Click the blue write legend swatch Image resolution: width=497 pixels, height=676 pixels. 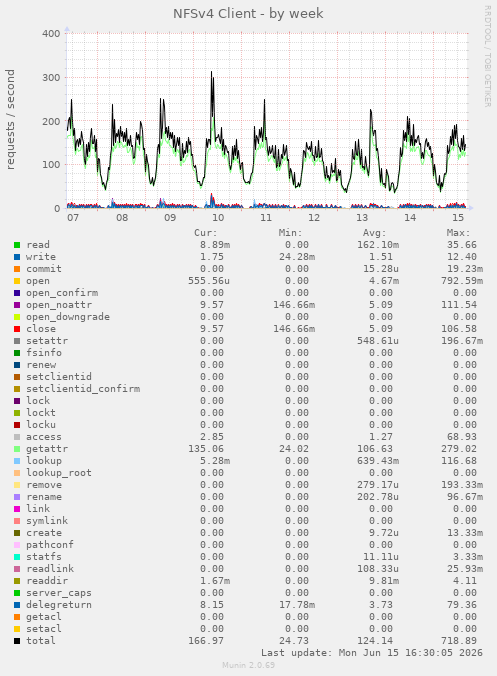pos(17,257)
